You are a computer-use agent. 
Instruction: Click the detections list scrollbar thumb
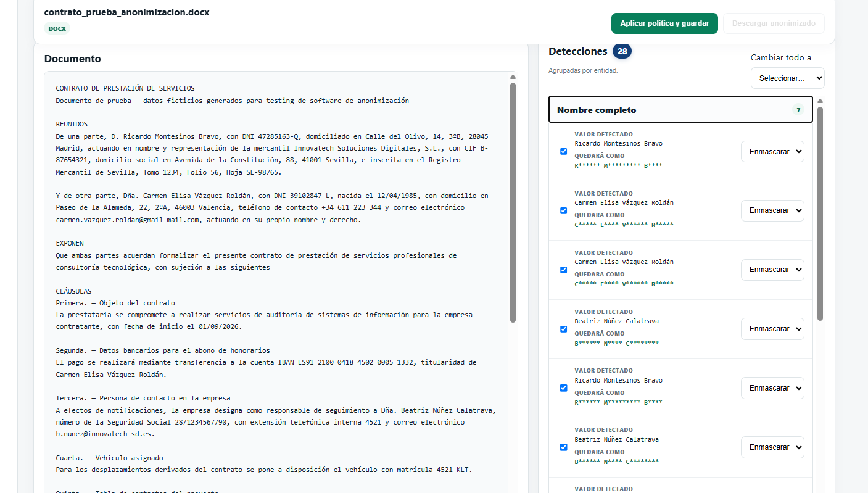coord(820,213)
